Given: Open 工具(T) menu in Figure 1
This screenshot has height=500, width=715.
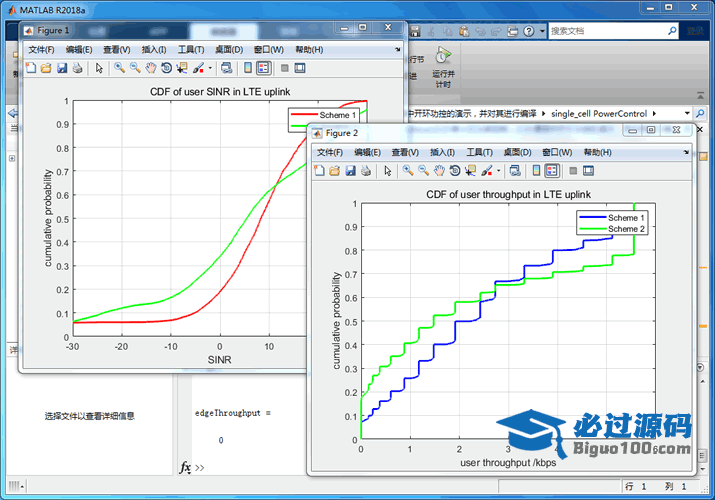Looking at the screenshot, I should [x=191, y=50].
